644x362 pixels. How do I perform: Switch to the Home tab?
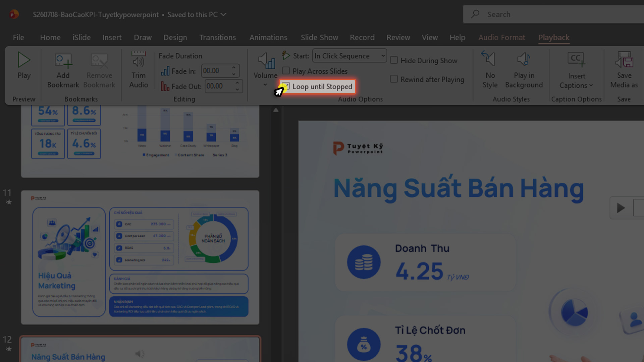point(50,37)
